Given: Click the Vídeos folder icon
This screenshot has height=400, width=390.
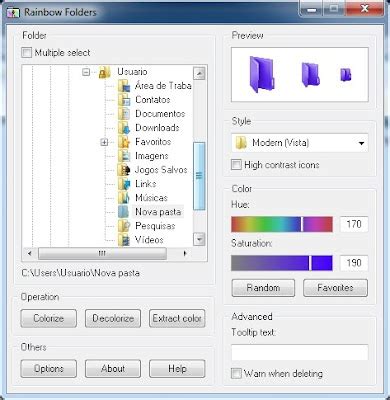Looking at the screenshot, I should 124,240.
